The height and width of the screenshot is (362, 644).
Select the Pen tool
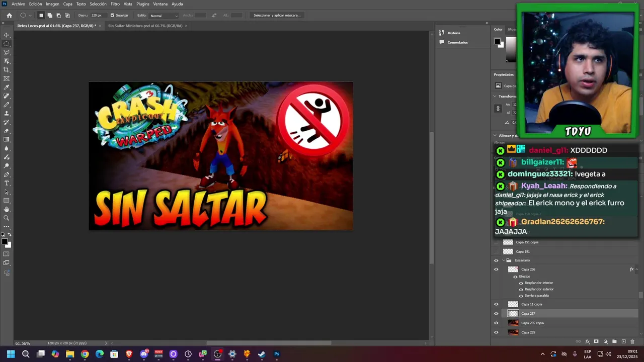7,174
